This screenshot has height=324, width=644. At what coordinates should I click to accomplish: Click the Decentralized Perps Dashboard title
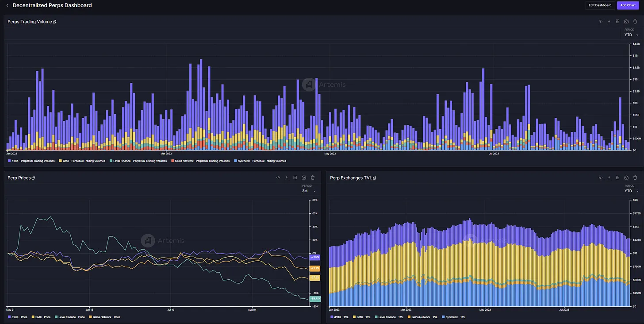(52, 5)
